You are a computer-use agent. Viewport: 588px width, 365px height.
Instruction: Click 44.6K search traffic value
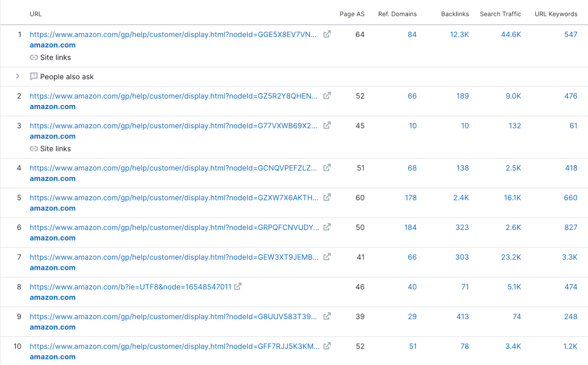[511, 35]
